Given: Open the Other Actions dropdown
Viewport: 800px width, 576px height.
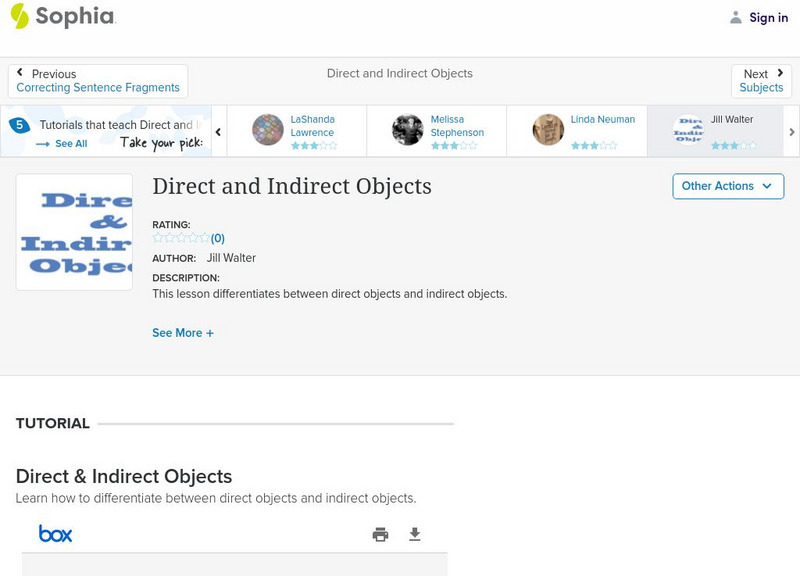Looking at the screenshot, I should [727, 186].
